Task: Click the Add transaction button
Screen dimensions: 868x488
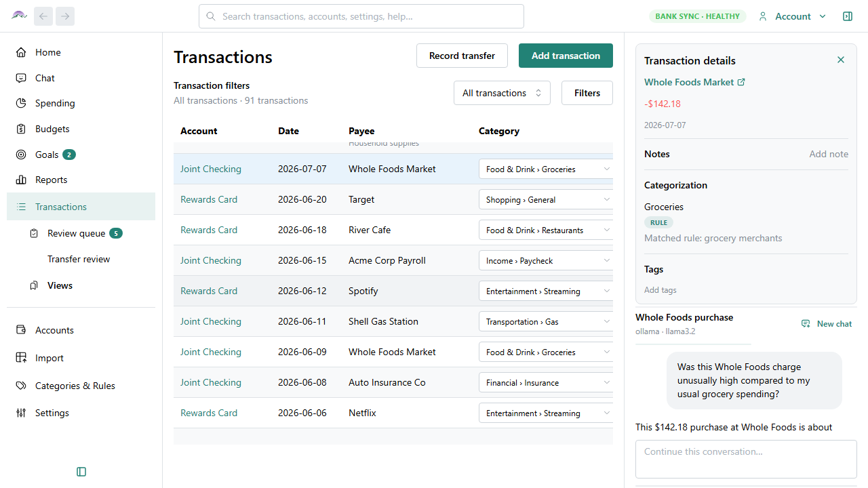Action: pyautogui.click(x=566, y=56)
